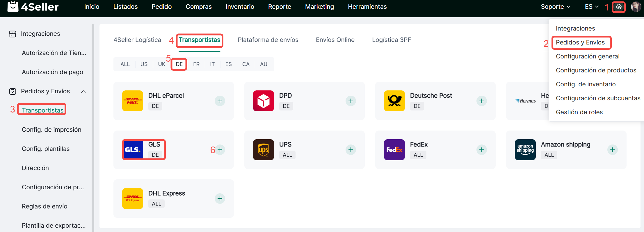
Task: Open the Inventario menu
Action: [x=240, y=7]
